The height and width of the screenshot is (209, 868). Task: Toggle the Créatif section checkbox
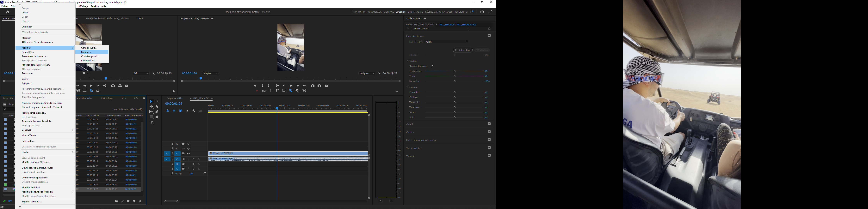pos(489,124)
